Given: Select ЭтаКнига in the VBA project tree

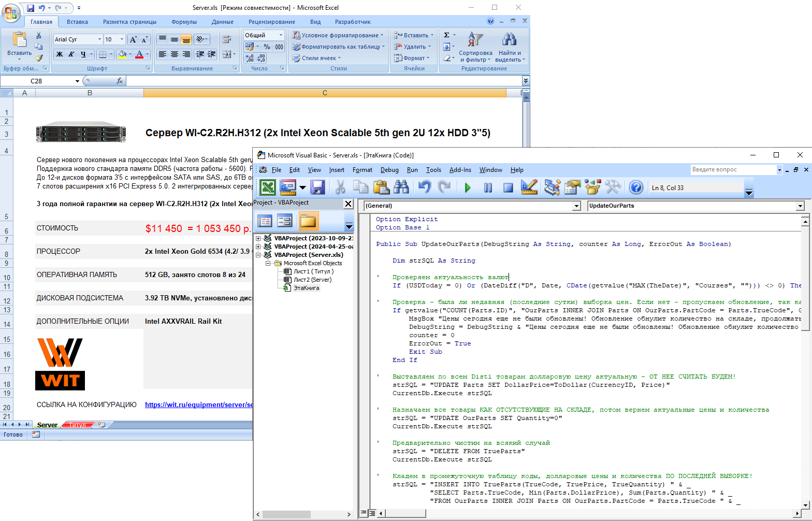Looking at the screenshot, I should (306, 288).
